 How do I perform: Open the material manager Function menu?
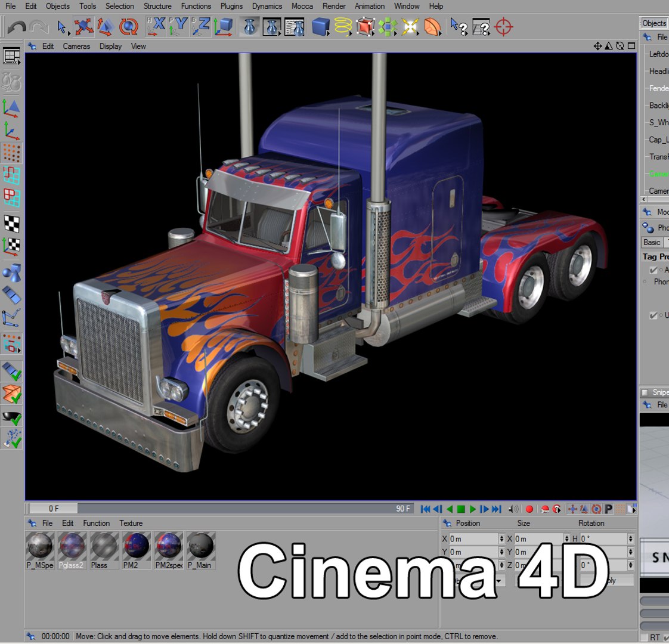point(97,523)
